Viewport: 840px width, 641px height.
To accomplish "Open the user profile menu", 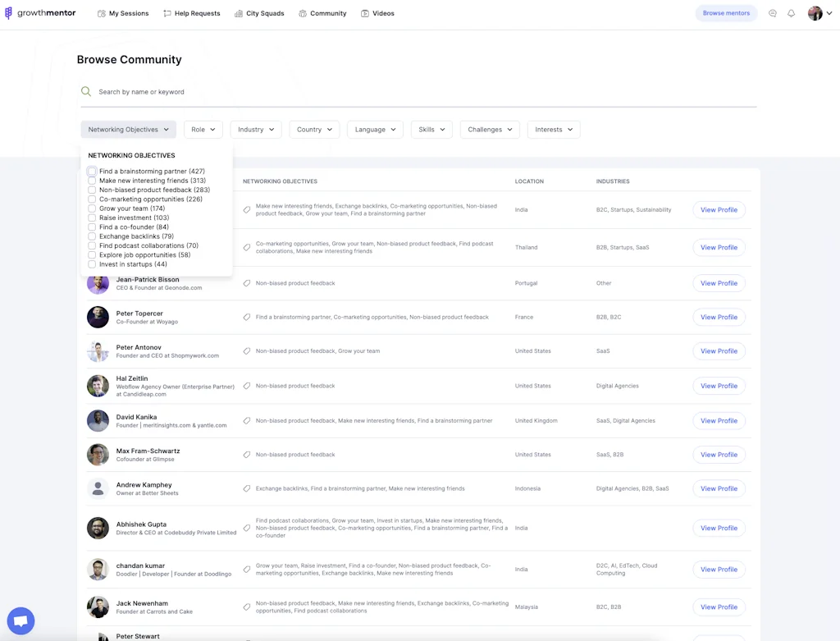I will click(x=818, y=13).
